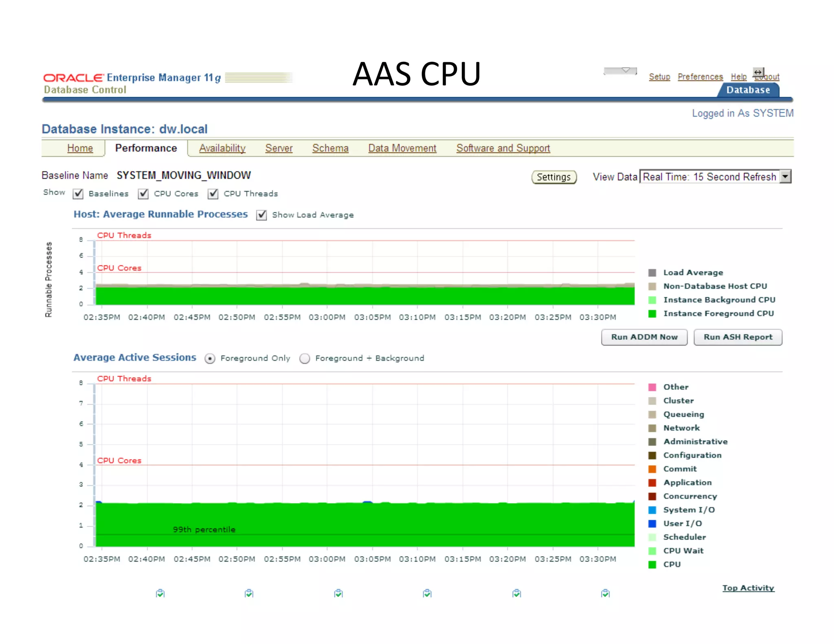Viewport: 834px width, 644px height.
Task: Click the System I/O legend swatch
Action: (652, 510)
